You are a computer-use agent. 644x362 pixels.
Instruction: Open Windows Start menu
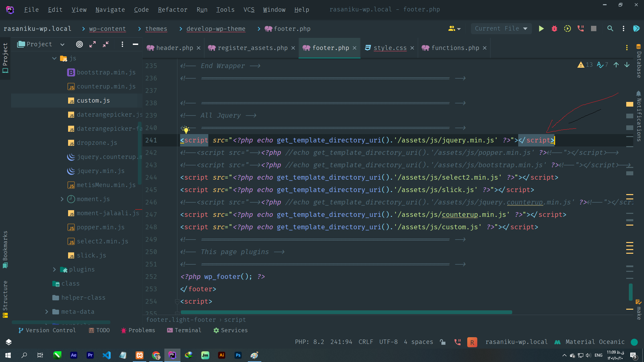pos(8,355)
